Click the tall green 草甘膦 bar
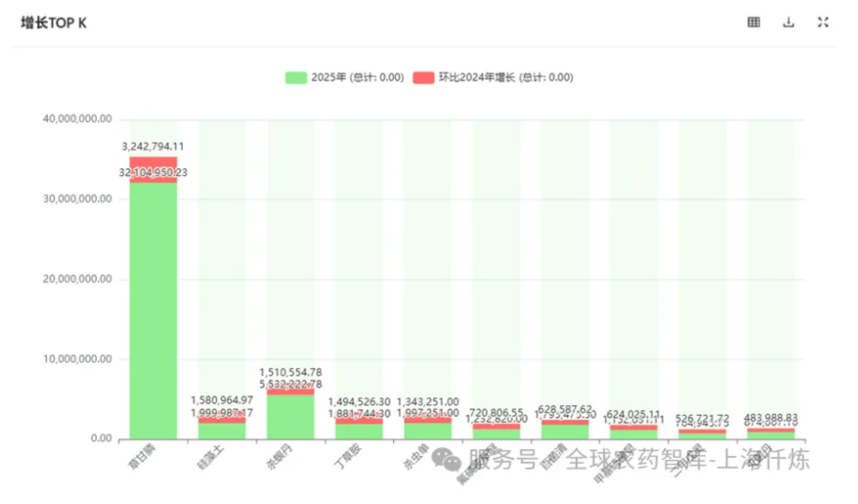The width and height of the screenshot is (858, 504). [153, 313]
